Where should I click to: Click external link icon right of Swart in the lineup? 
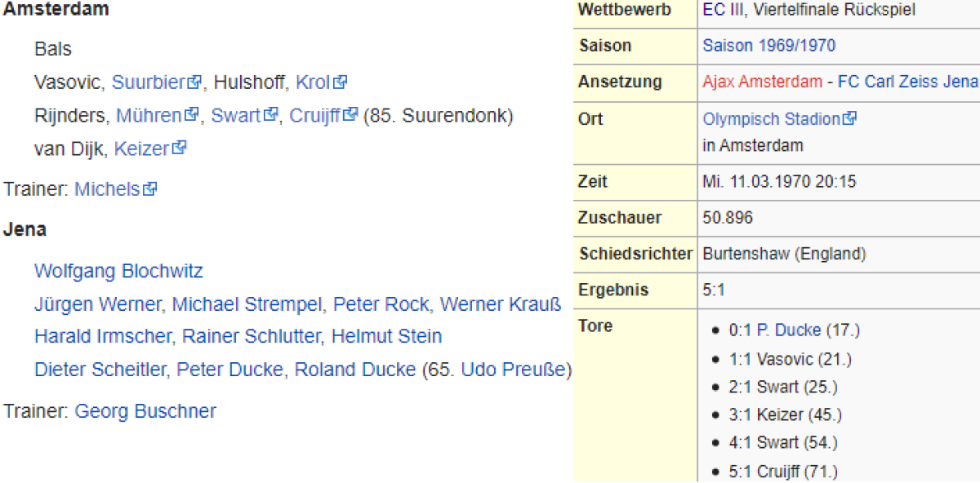pos(273,116)
